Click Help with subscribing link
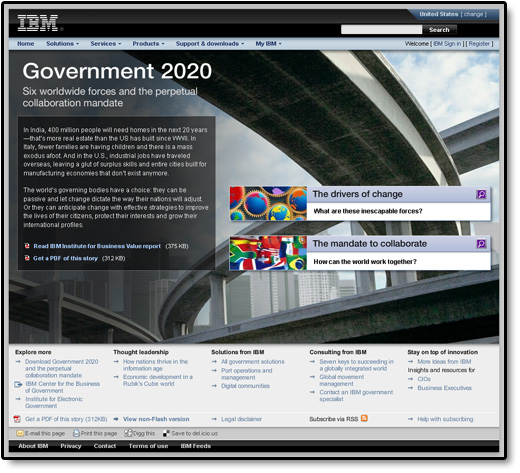This screenshot has width=520, height=473. 445,419
